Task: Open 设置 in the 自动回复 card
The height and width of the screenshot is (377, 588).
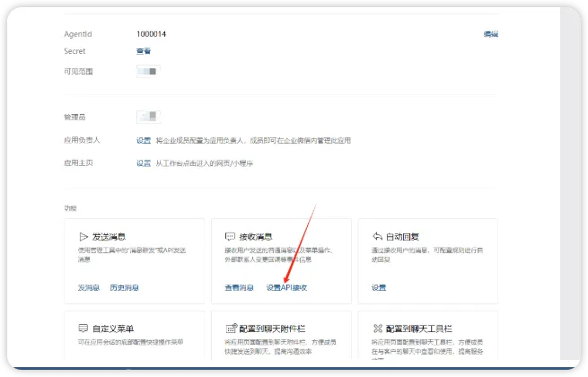Action: coord(379,288)
